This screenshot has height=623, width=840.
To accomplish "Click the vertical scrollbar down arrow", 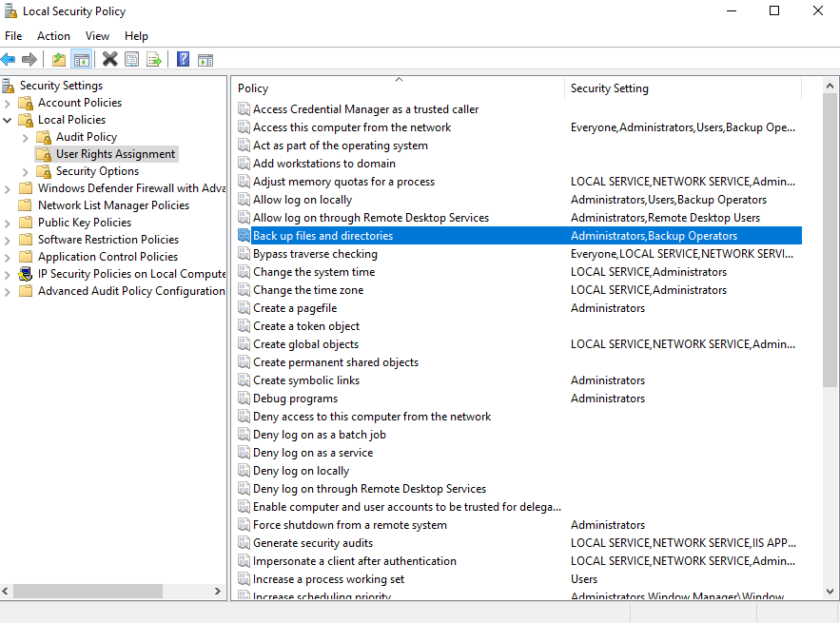I will (x=830, y=592).
